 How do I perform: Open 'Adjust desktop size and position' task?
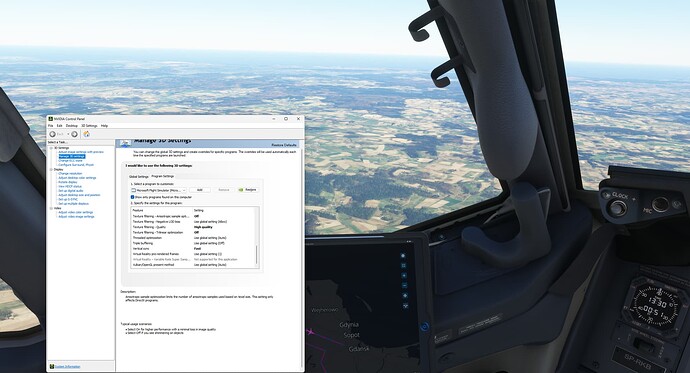click(79, 195)
